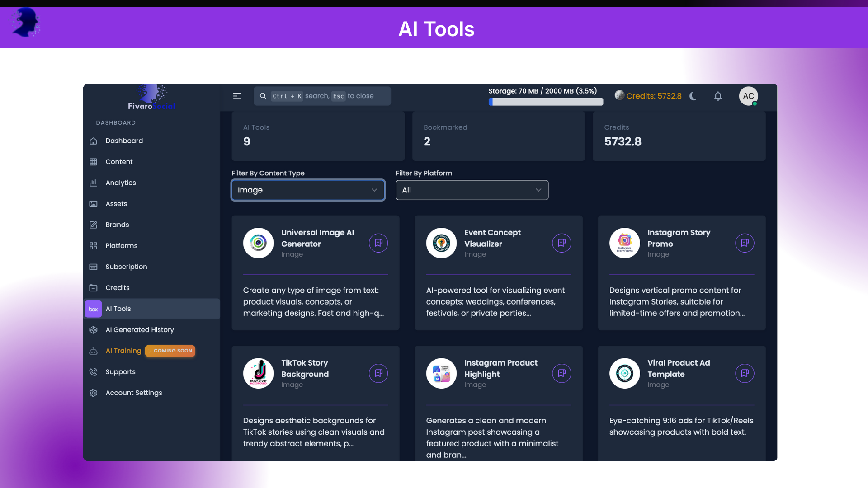Open Account Settings from the sidebar
The height and width of the screenshot is (488, 868).
pyautogui.click(x=133, y=393)
